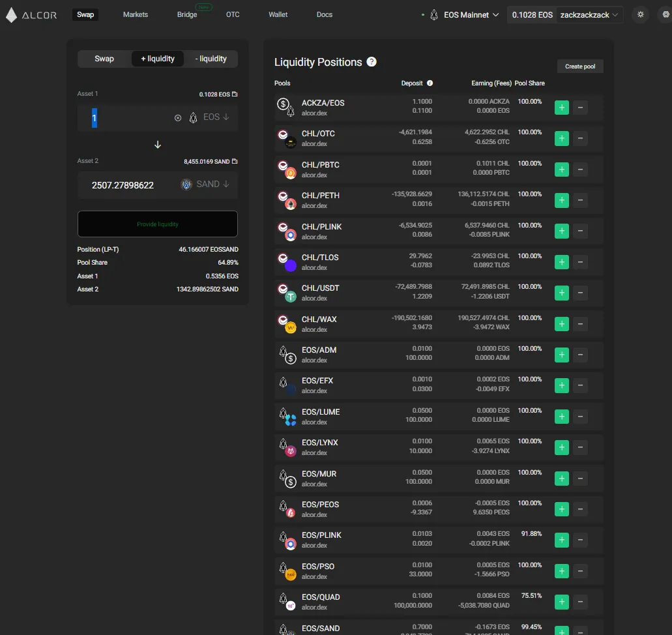Click the Provide liquidity button
Viewport: 672px width, 635px height.
click(x=158, y=224)
